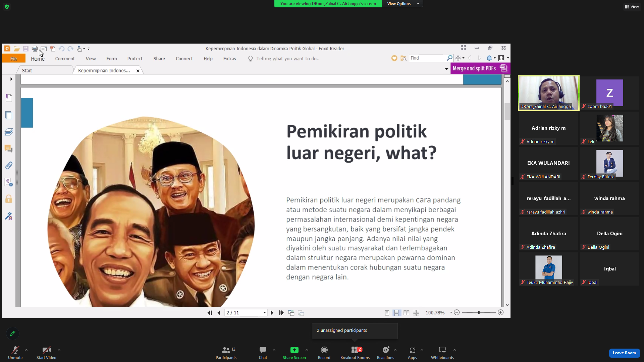Click the Leave Room button

624,353
